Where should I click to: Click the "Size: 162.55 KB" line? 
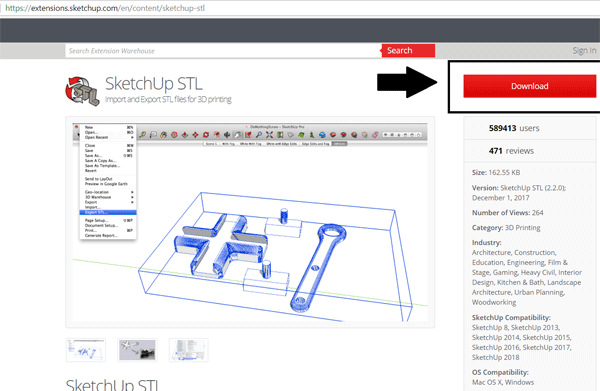[x=496, y=173]
